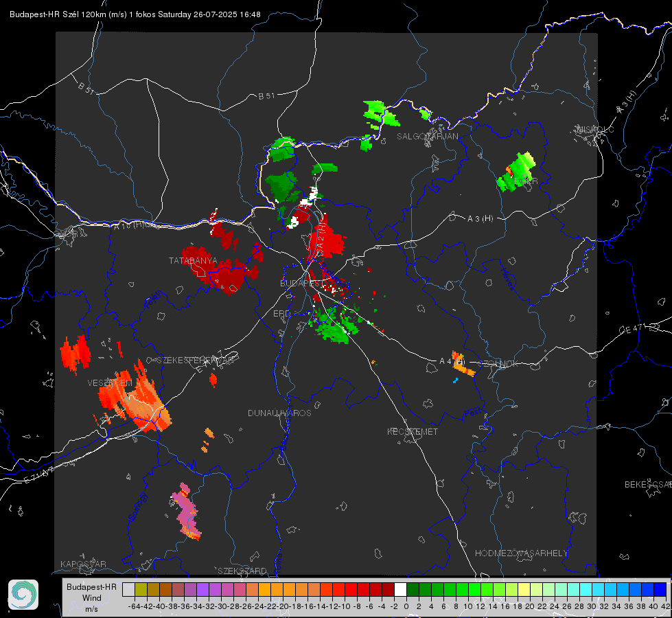Screen dimensions: 672x618
Task: Select the HÓDMEZŐVÁSÁRHELY city label
Action: 521,553
